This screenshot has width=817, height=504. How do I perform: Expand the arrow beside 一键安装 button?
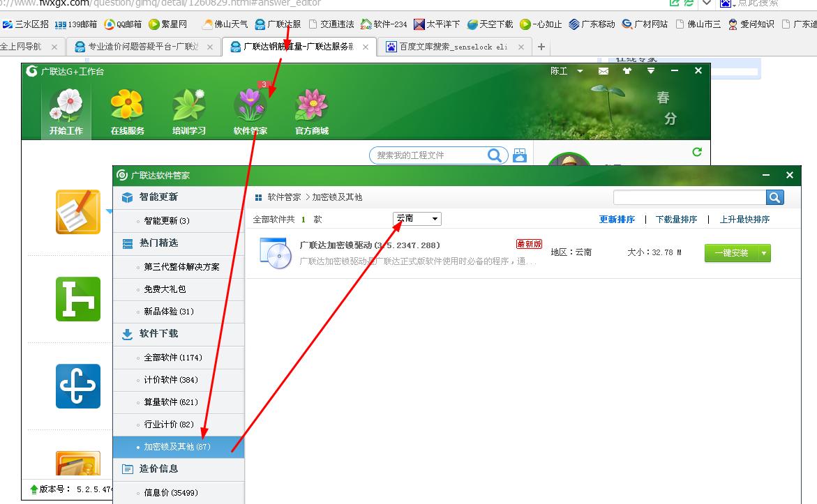(765, 253)
